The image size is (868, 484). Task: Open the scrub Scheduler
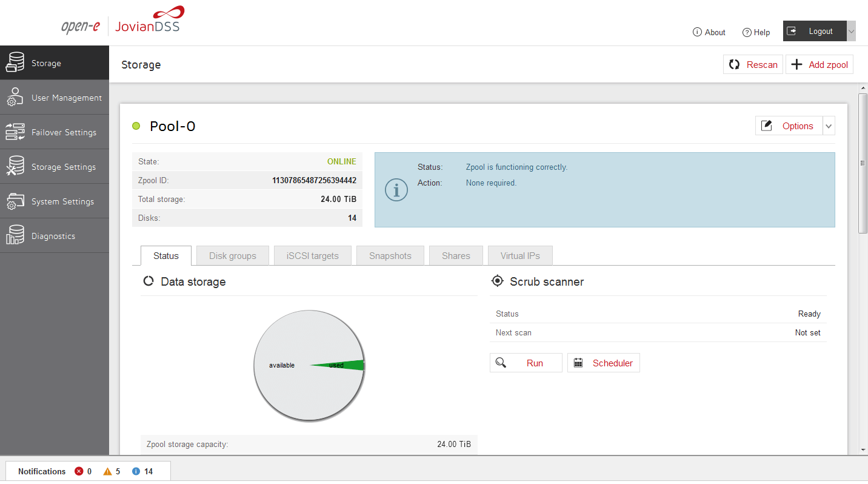tap(604, 363)
